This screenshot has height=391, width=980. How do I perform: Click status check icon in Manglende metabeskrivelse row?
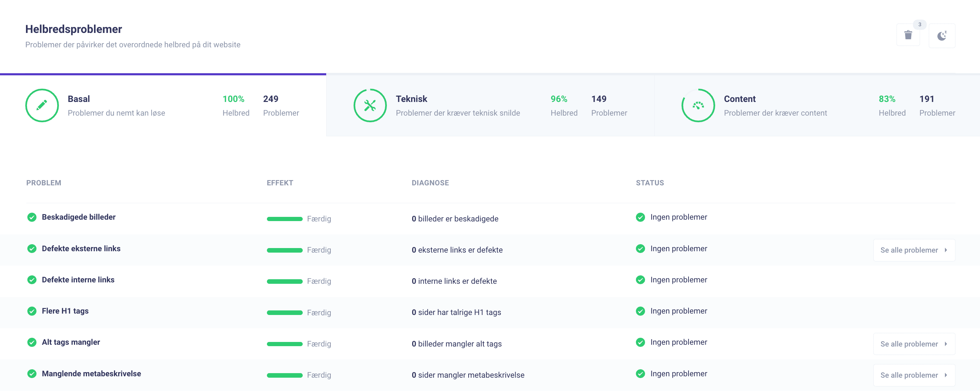tap(640, 373)
